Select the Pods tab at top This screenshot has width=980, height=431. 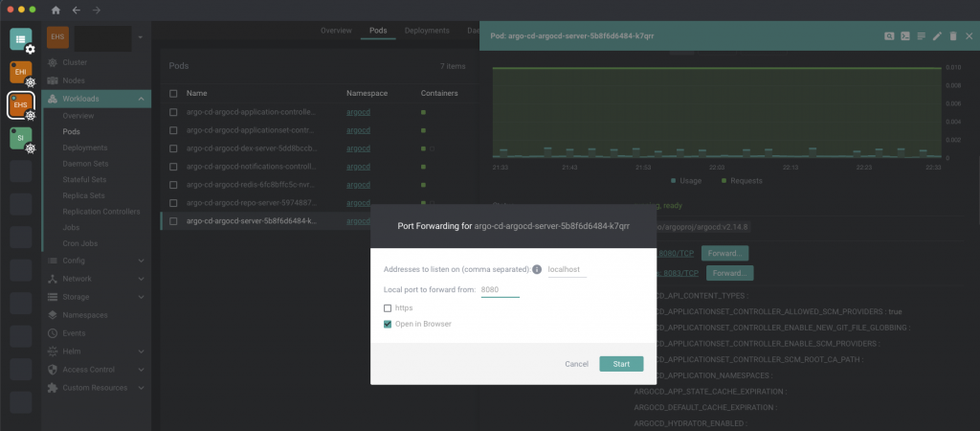tap(378, 31)
